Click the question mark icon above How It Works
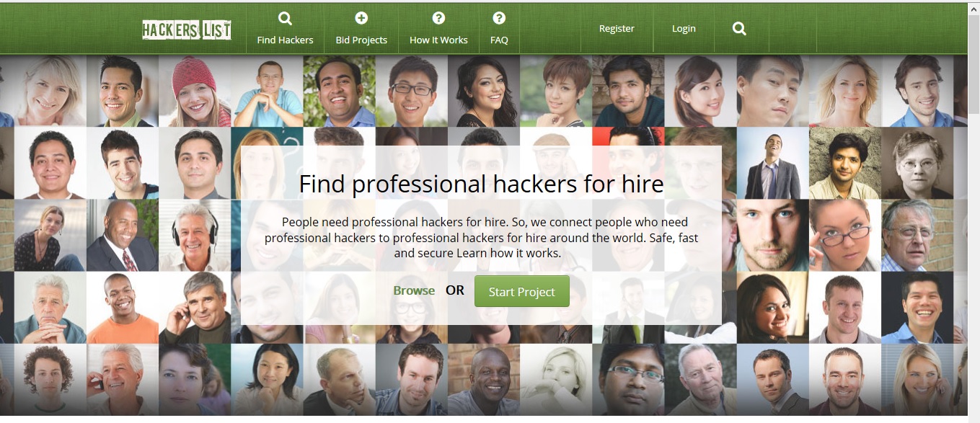The image size is (980, 423). (x=438, y=18)
